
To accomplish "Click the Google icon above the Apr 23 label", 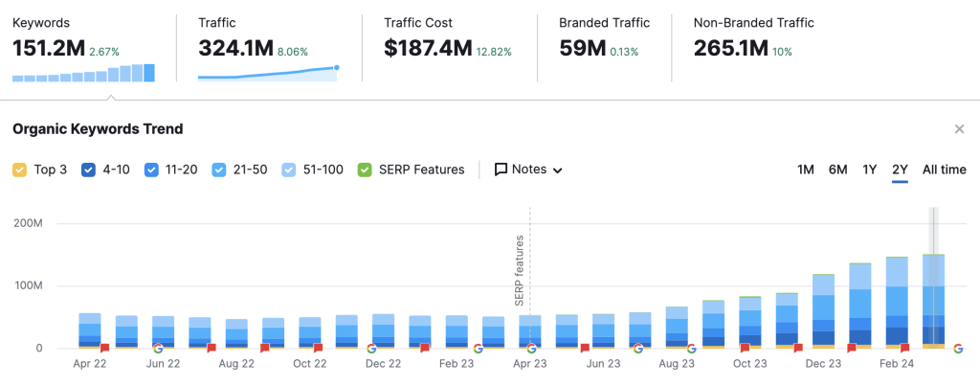I will (x=531, y=349).
